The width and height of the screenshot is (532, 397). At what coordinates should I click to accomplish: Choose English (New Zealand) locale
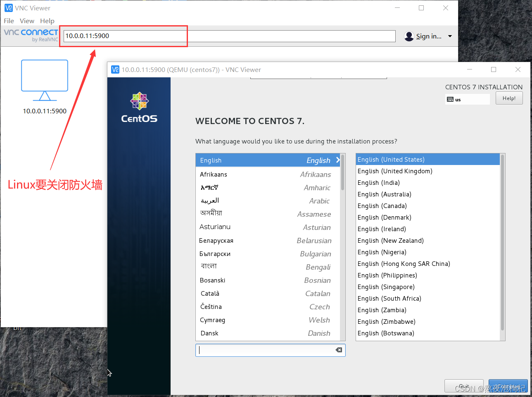click(427, 241)
